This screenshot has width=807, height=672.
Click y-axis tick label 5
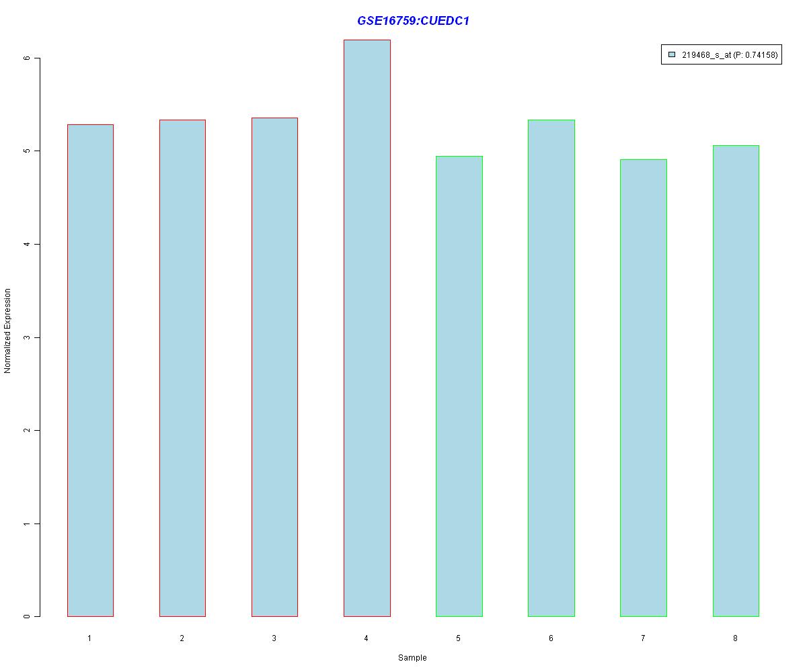tap(26, 151)
